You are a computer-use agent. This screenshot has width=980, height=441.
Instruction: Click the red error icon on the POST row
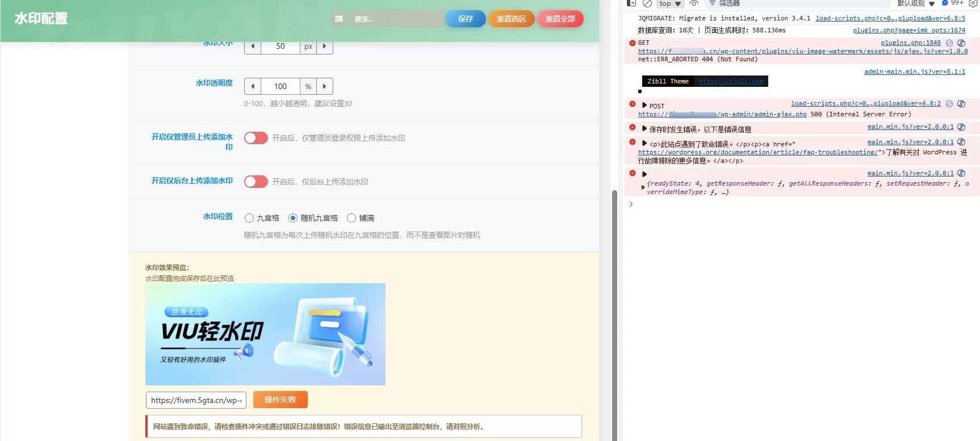click(x=633, y=104)
